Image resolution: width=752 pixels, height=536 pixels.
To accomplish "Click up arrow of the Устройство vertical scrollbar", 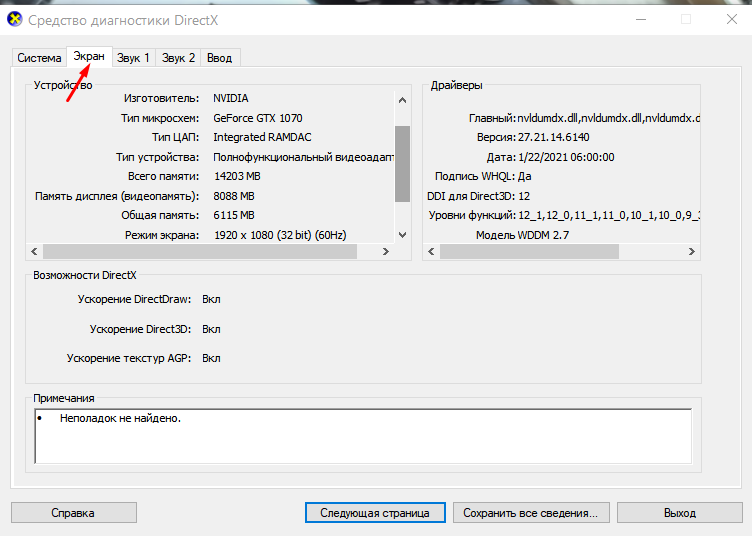I will (402, 99).
